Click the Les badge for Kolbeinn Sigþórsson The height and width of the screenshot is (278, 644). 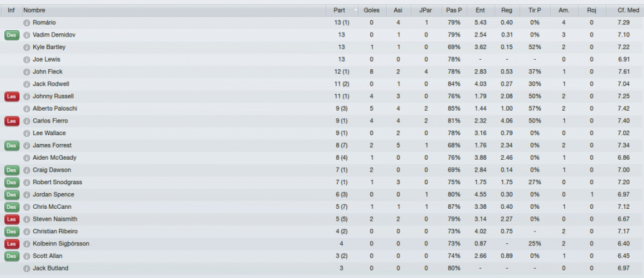click(11, 244)
